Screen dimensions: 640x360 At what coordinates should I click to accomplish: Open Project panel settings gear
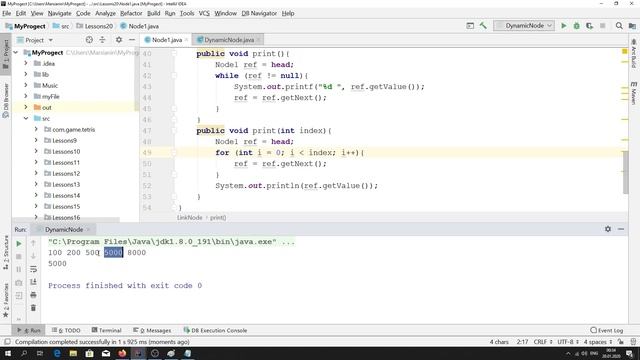119,40
